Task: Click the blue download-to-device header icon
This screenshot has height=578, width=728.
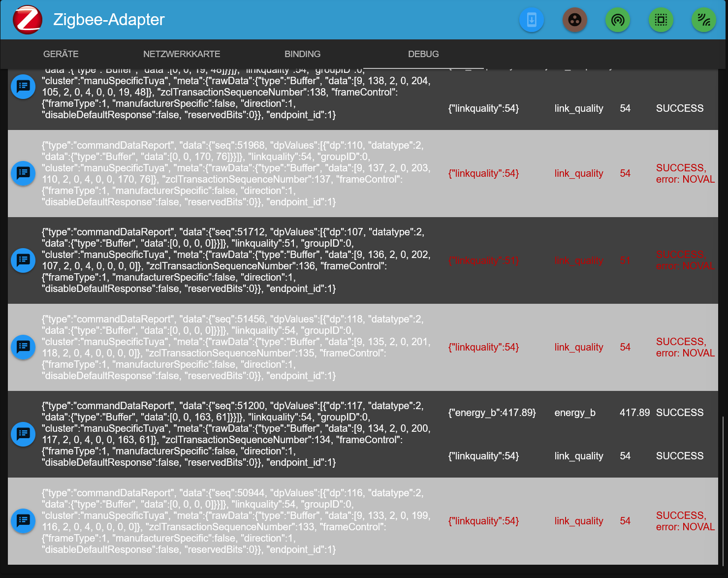Action: pos(532,20)
